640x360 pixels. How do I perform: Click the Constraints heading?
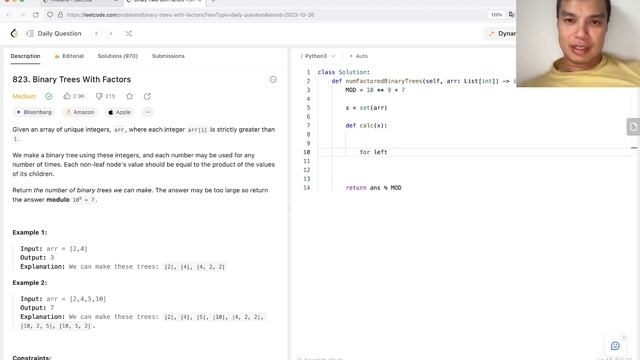point(31,358)
